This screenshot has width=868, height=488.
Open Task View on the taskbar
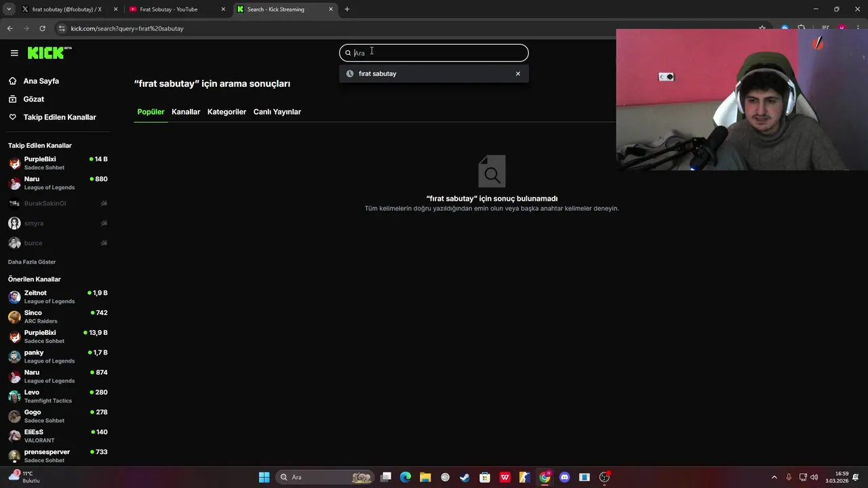[x=386, y=477]
